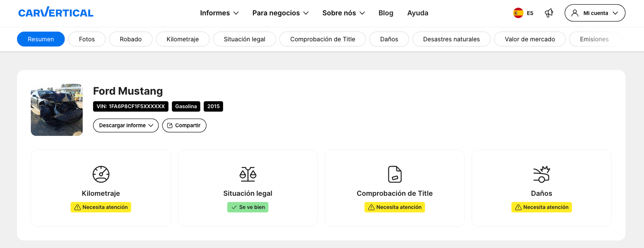Open the ES language selector

coord(523,13)
